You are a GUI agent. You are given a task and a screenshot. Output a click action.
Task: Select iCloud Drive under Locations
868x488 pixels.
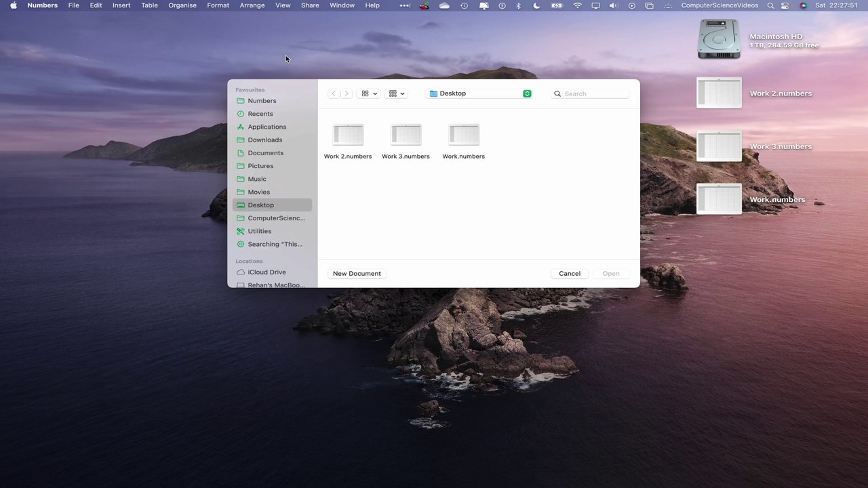click(273, 272)
